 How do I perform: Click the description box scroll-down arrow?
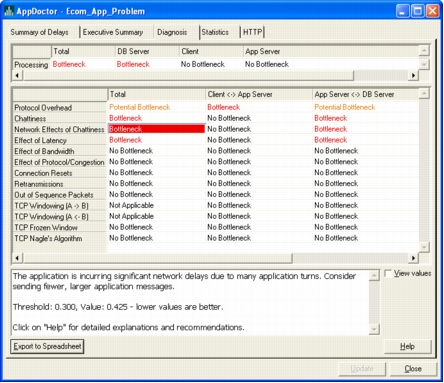tap(374, 329)
